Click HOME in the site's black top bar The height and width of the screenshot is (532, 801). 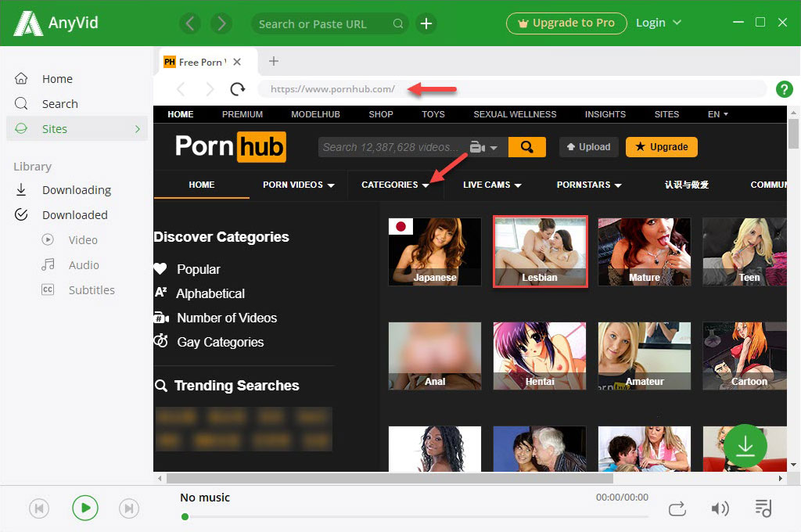pyautogui.click(x=181, y=114)
